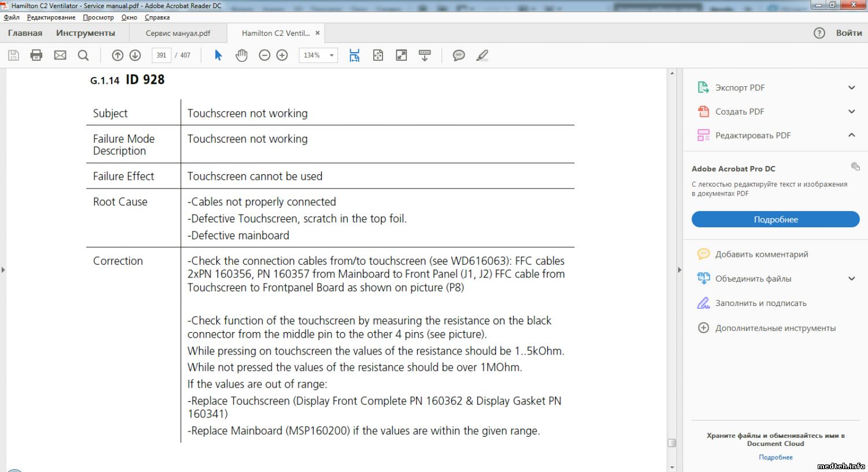Expand the Экспорт PDF section
Viewport: 868px width, 472px height.
tap(851, 88)
